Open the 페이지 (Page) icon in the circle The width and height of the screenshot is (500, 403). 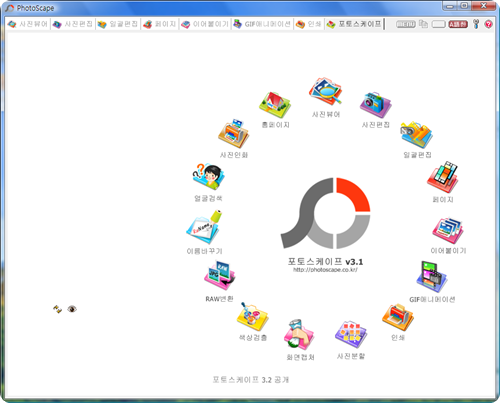442,177
